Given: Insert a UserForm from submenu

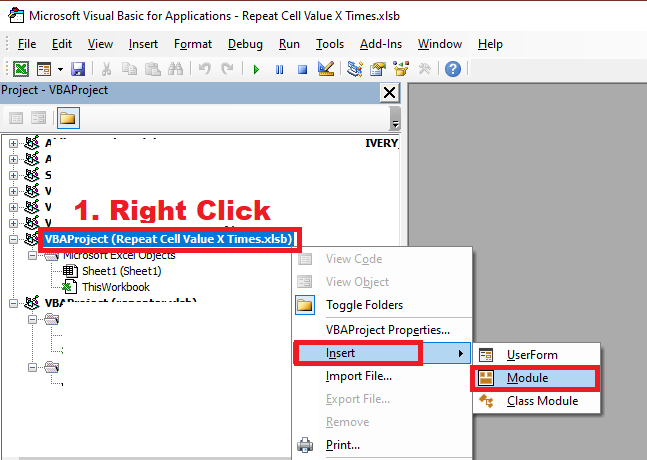Looking at the screenshot, I should click(536, 355).
